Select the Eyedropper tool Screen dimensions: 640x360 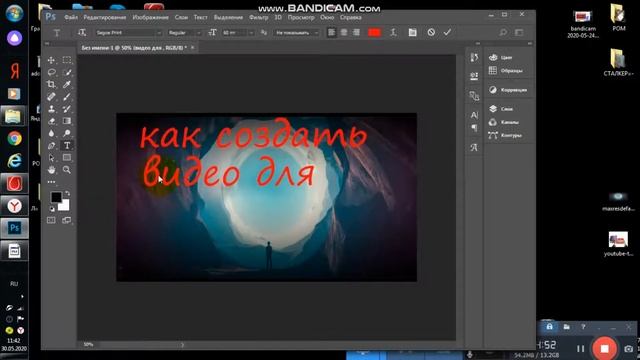67,84
